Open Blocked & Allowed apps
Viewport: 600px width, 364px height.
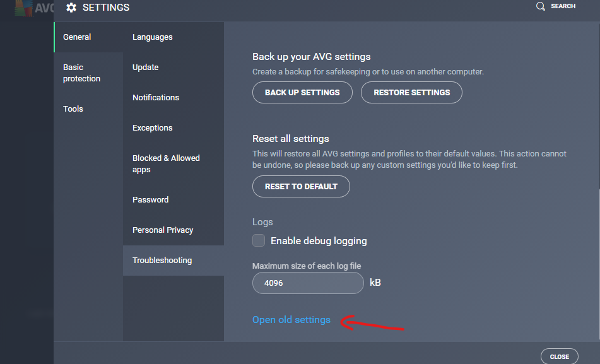pos(174,164)
